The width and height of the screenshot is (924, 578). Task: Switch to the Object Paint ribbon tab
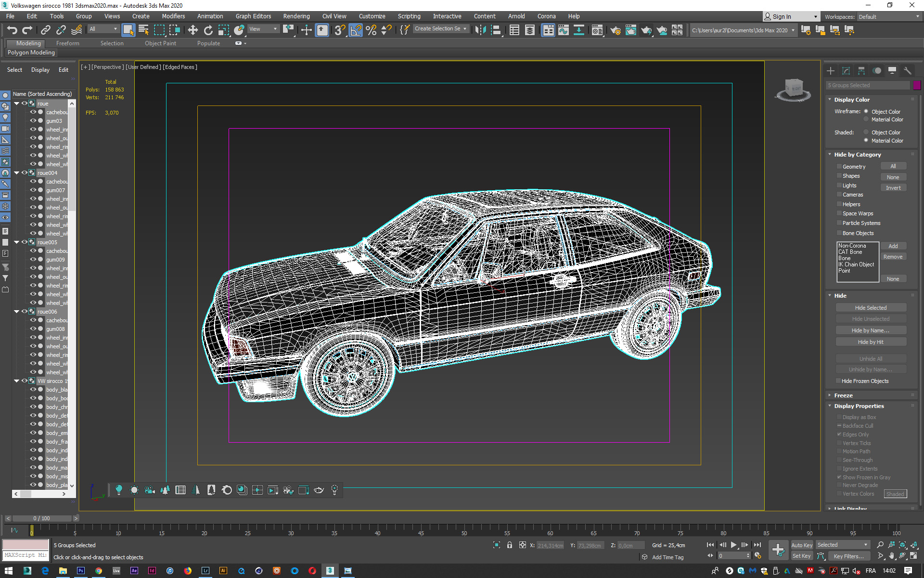[x=160, y=43]
